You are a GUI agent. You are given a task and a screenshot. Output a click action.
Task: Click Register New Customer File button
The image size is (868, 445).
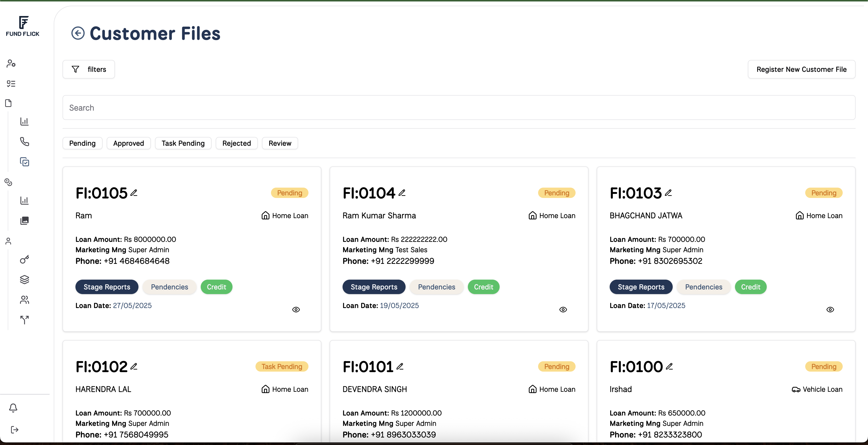[x=801, y=69]
